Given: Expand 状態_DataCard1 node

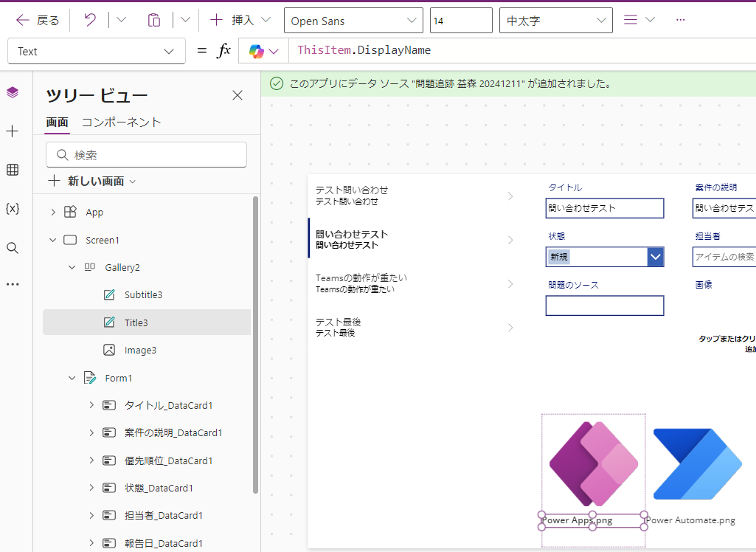Looking at the screenshot, I should pyautogui.click(x=91, y=488).
